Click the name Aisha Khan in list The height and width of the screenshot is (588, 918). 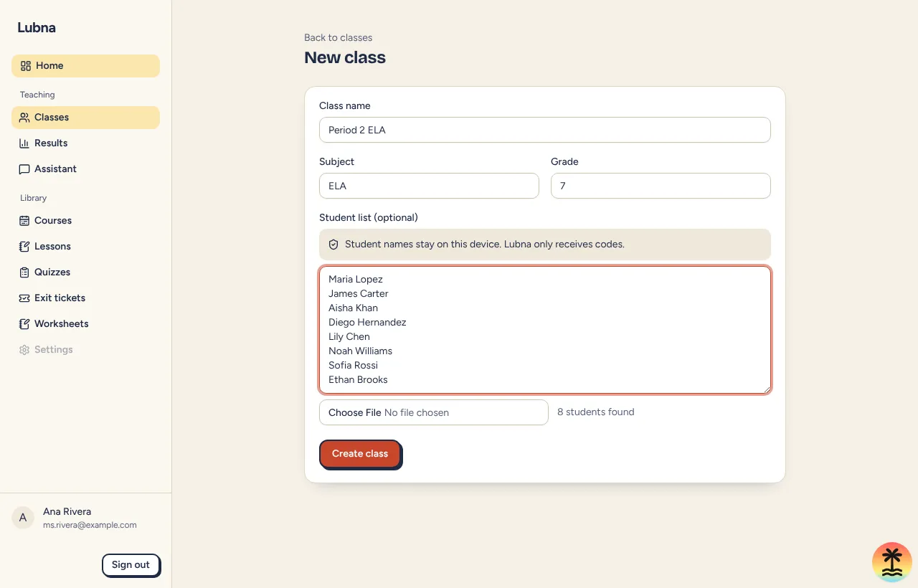tap(353, 308)
